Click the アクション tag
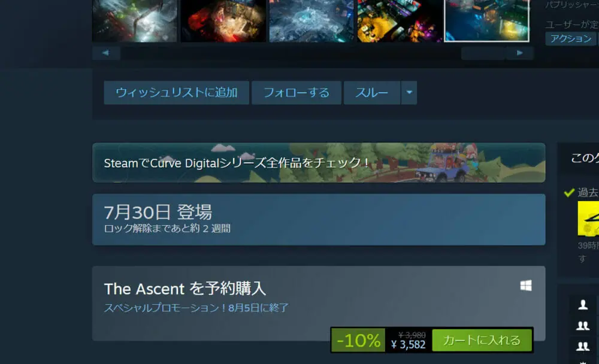The width and height of the screenshot is (599, 364). pyautogui.click(x=571, y=38)
